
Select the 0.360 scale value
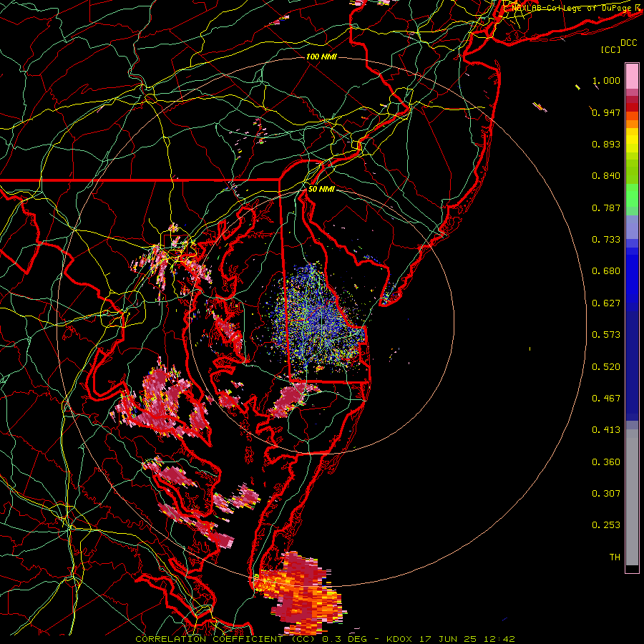click(x=606, y=462)
